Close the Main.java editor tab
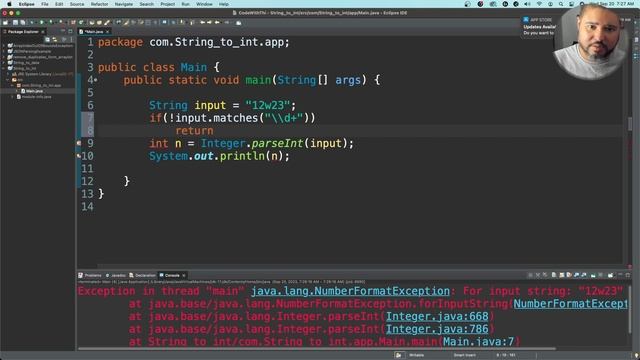The image size is (640, 360). (108, 31)
